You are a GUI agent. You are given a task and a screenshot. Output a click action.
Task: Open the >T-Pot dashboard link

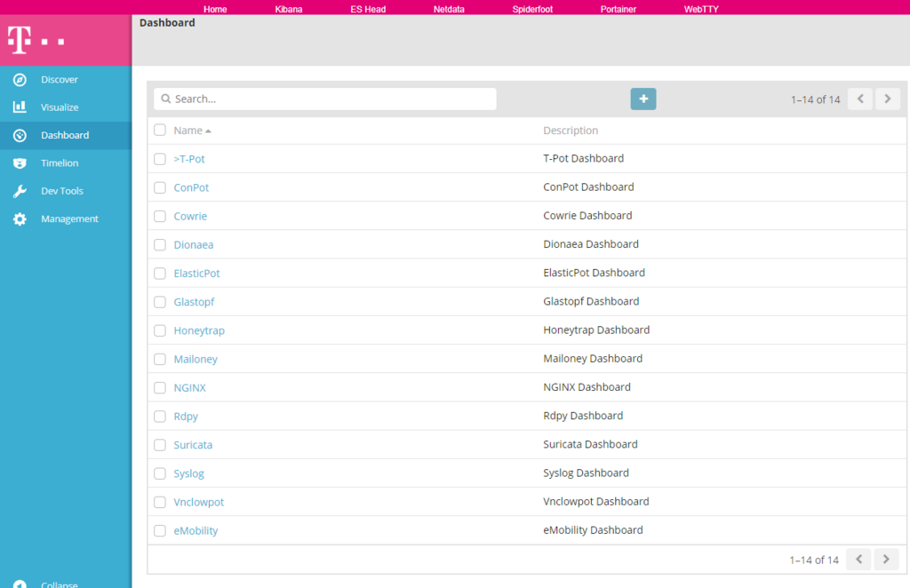tap(189, 159)
